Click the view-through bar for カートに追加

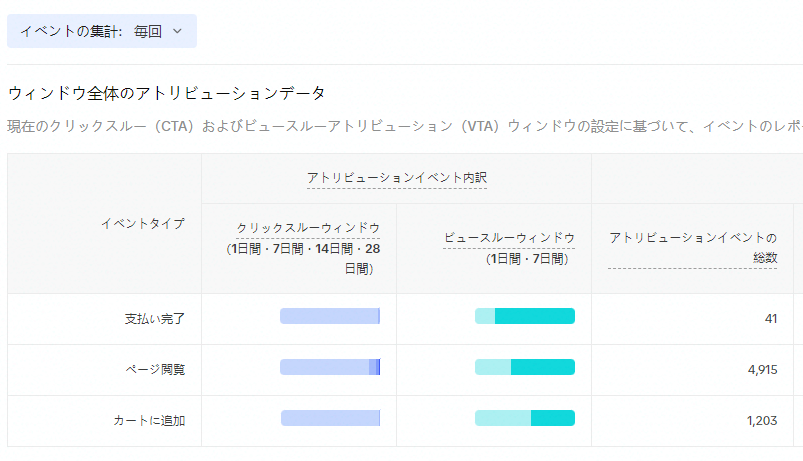pyautogui.click(x=525, y=418)
